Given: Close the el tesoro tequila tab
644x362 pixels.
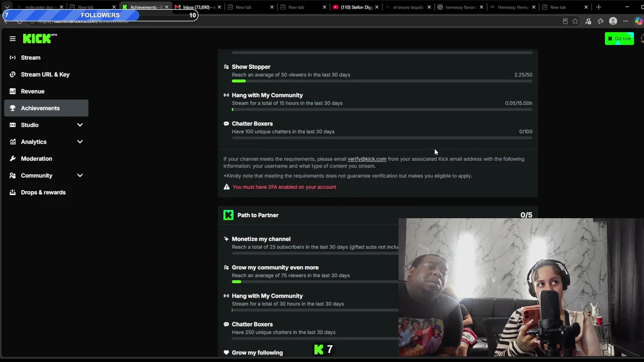Looking at the screenshot, I should [429, 8].
